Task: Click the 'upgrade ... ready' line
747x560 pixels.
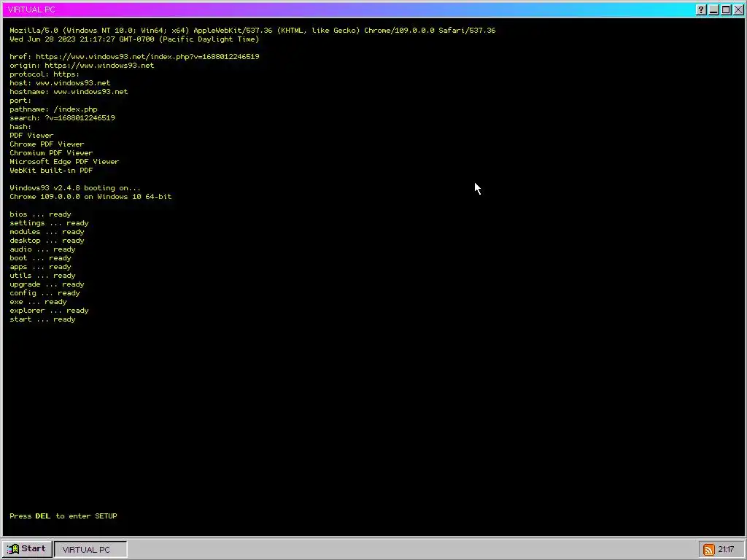Action: point(47,284)
